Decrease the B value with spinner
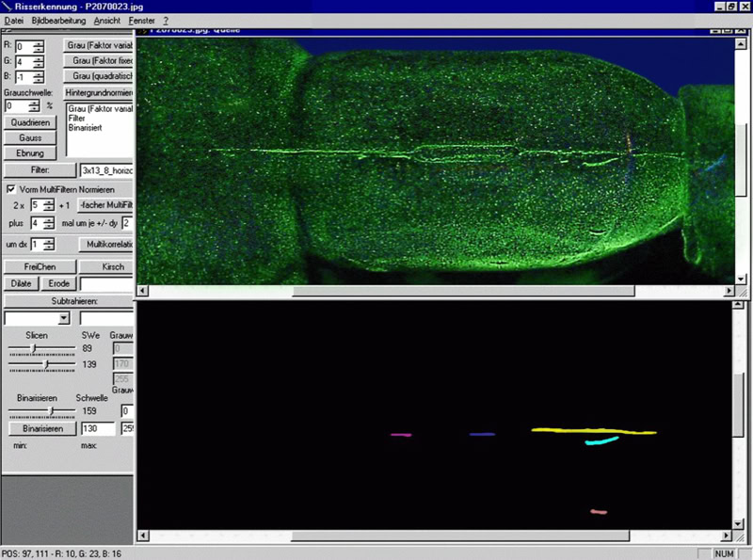753x560 pixels. 38,80
